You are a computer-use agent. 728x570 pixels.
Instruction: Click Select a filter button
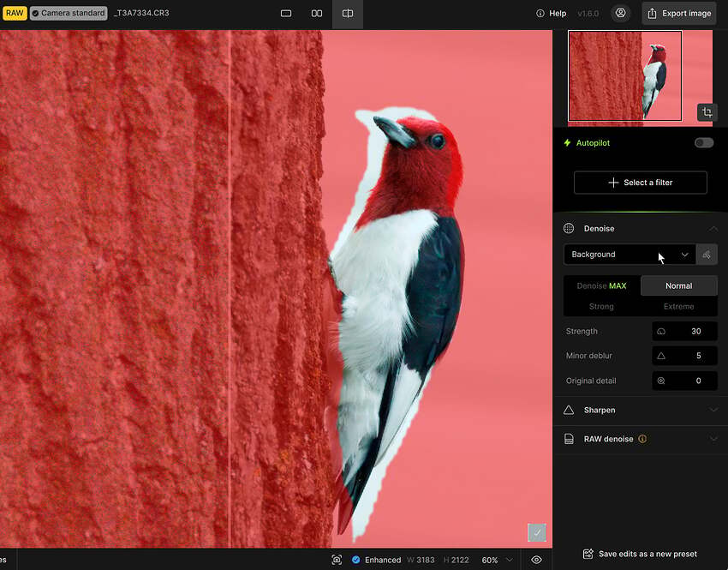641,183
